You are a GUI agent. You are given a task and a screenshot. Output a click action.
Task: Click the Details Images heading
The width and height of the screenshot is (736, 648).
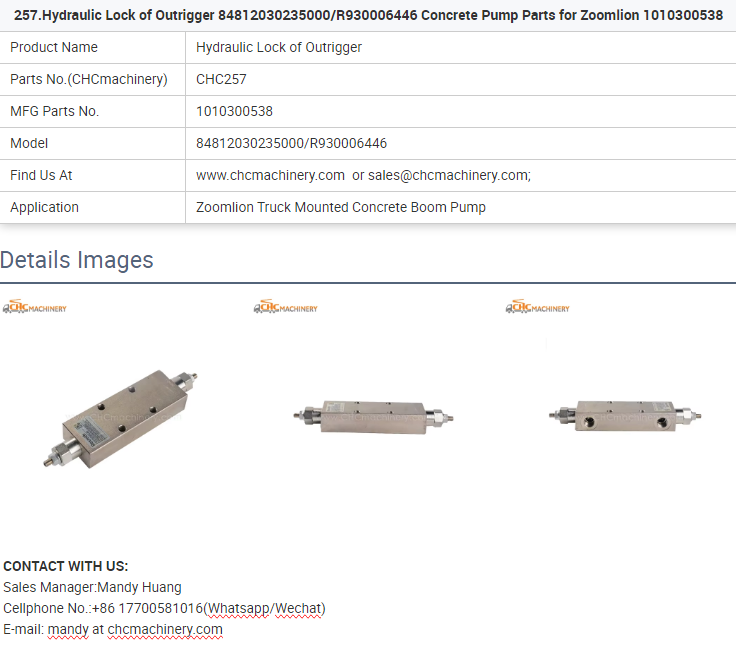point(77,259)
